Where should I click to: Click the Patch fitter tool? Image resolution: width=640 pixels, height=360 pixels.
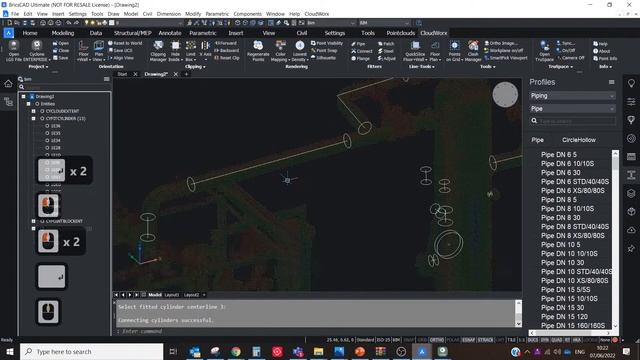(386, 44)
